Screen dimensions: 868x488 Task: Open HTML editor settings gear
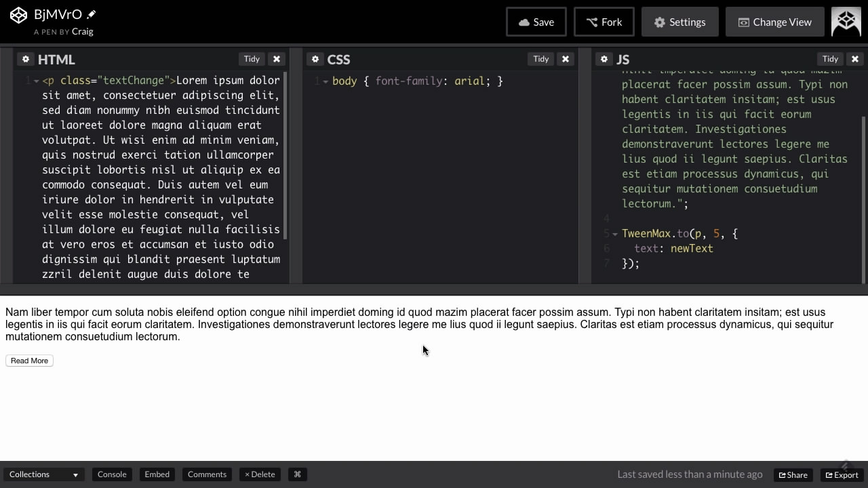pos(25,59)
